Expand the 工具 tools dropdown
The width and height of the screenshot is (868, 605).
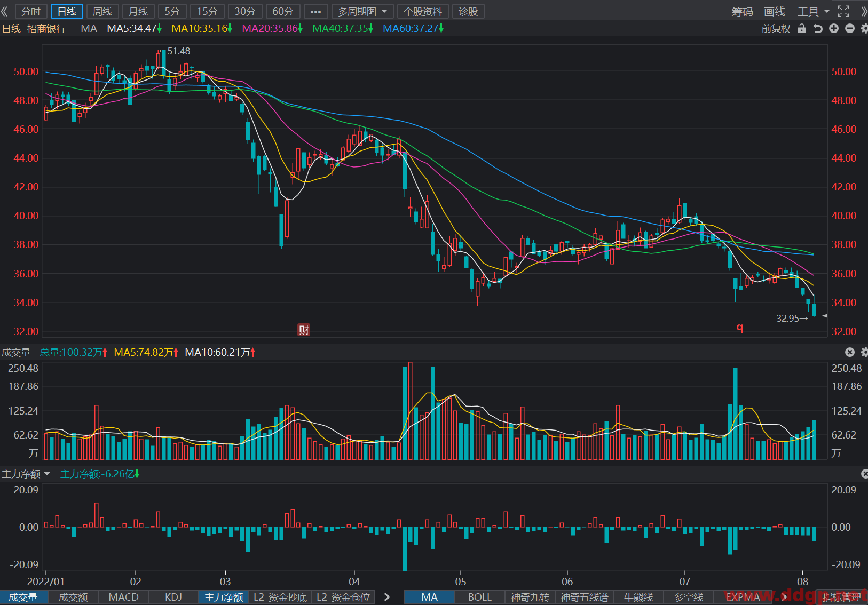pos(814,11)
